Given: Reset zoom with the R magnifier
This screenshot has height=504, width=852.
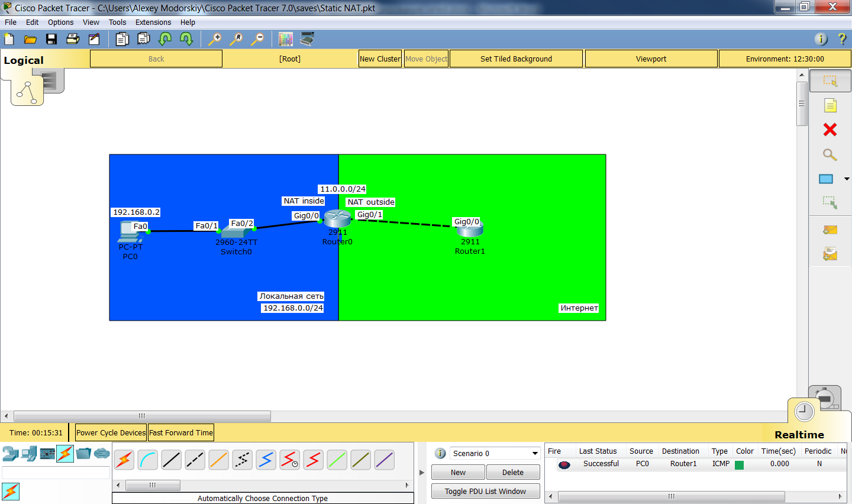Looking at the screenshot, I should pyautogui.click(x=236, y=39).
